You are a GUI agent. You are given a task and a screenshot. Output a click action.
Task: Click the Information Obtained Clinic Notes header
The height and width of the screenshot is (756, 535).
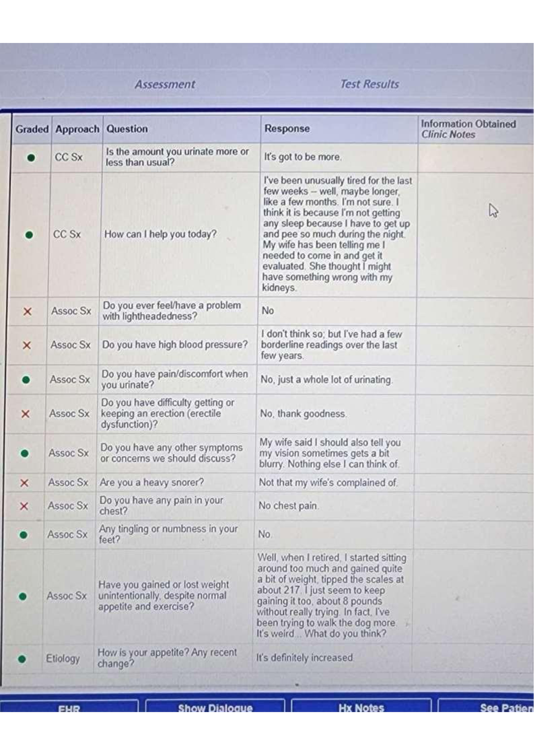coord(468,129)
